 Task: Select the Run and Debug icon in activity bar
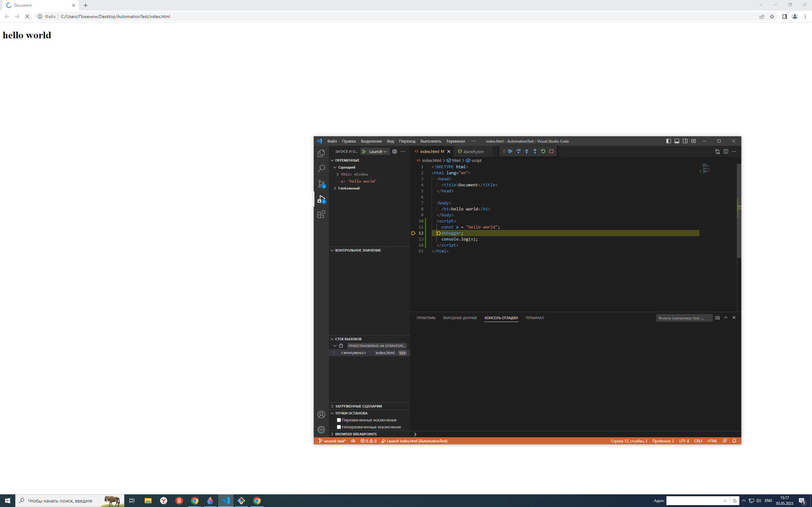click(321, 199)
